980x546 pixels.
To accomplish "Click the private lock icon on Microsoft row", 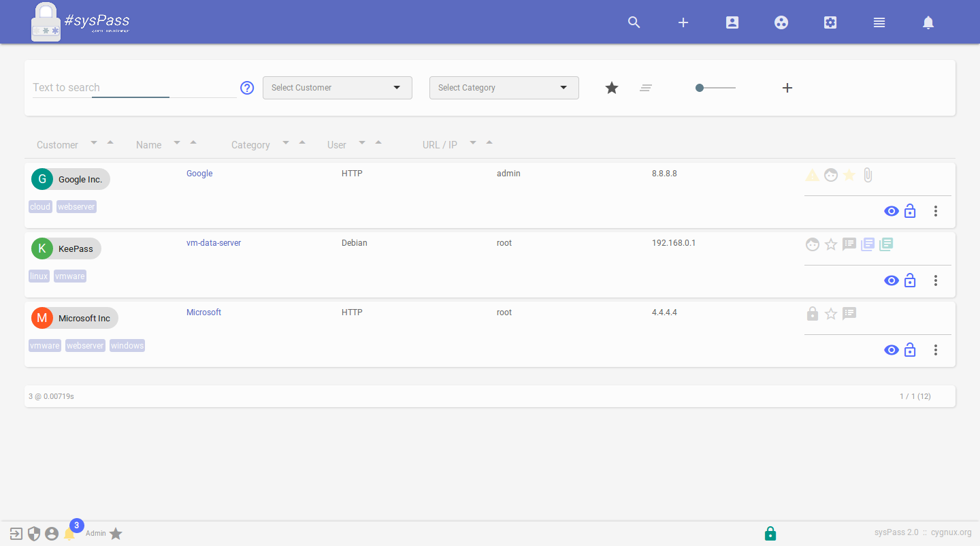I will [812, 314].
